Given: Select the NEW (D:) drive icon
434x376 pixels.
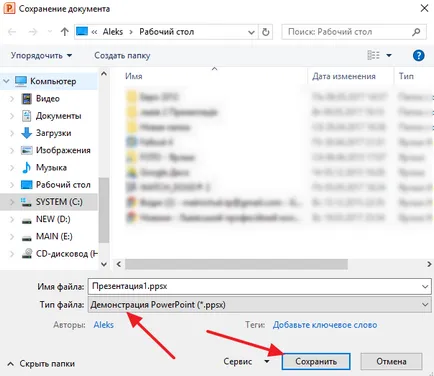Looking at the screenshot, I should tap(27, 221).
